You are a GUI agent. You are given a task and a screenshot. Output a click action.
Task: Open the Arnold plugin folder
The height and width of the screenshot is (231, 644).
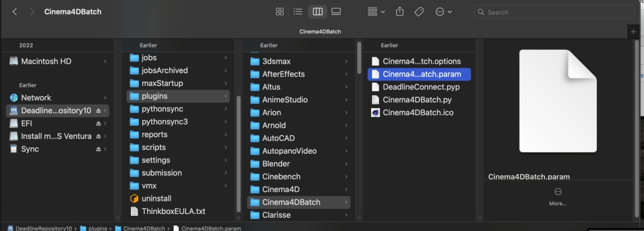click(299, 125)
